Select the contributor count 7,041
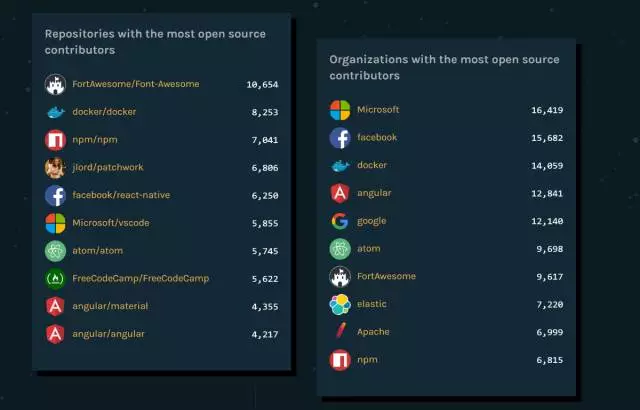The height and width of the screenshot is (410, 640). pos(265,140)
